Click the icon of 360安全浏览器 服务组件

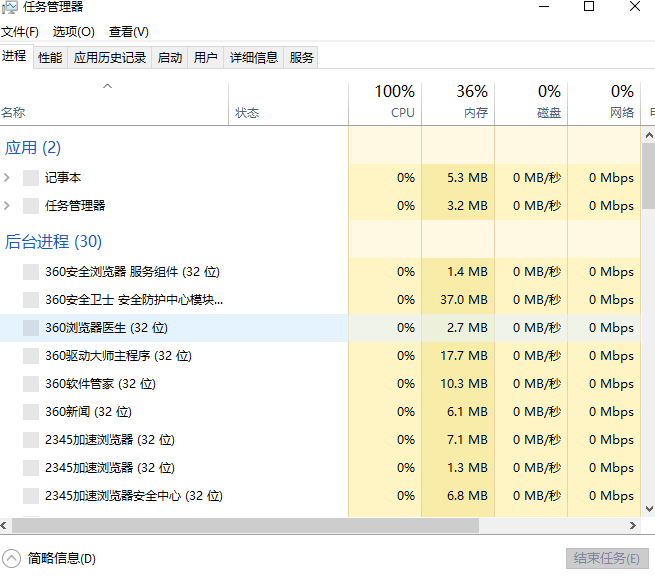(x=31, y=272)
